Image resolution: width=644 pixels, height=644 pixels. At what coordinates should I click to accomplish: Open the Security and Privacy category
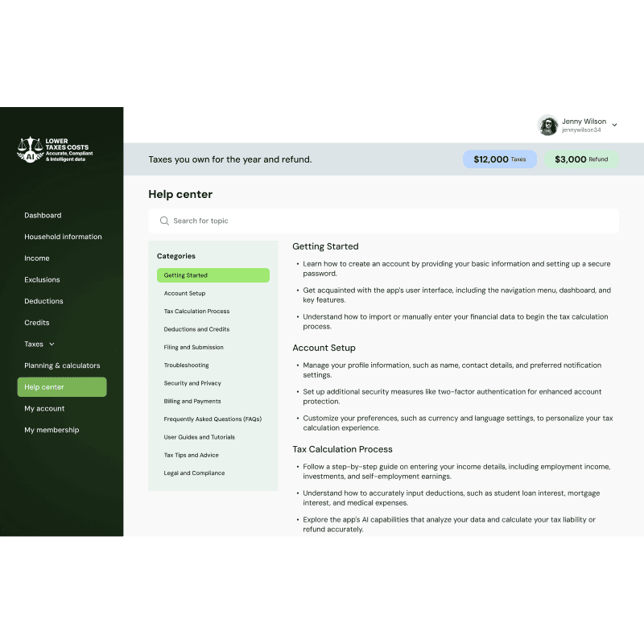pos(192,383)
